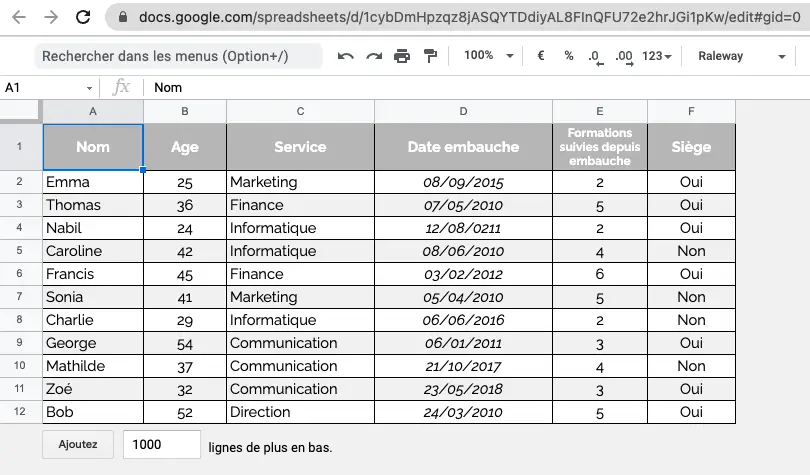Image resolution: width=810 pixels, height=475 pixels.
Task: Print the spreadsheet with printer icon
Action: [x=402, y=56]
